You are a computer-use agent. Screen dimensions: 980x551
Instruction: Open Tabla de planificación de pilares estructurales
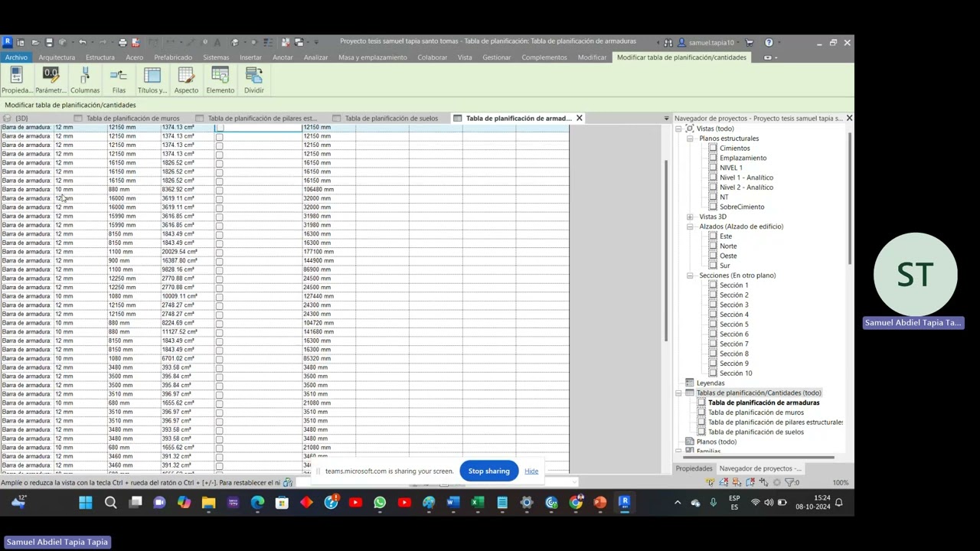tap(775, 422)
